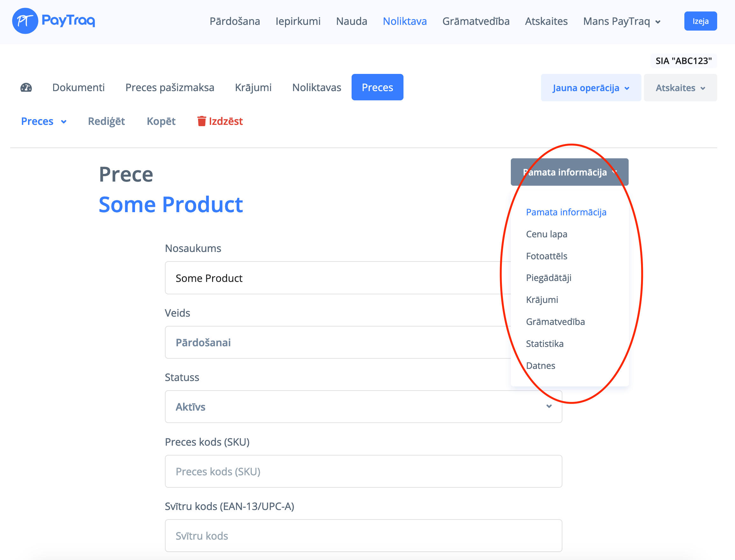Screen dimensions: 735x560
Task: Collapse the Pamata informācija dropdown button
Action: point(569,172)
